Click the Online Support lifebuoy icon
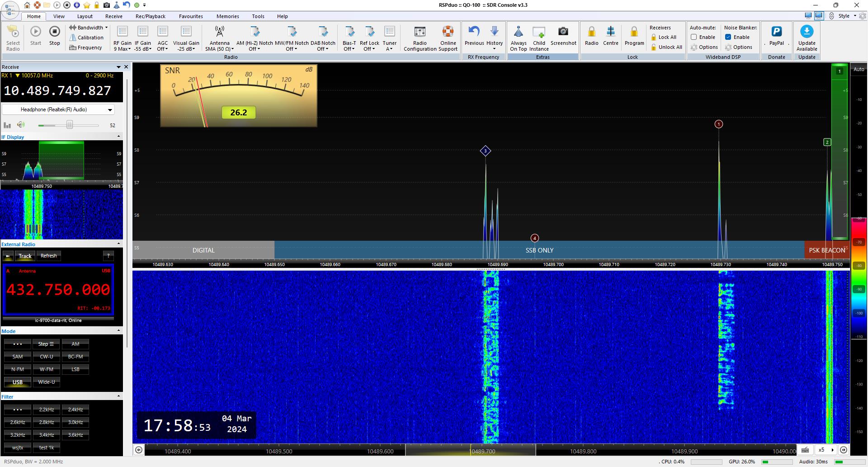 click(x=448, y=32)
